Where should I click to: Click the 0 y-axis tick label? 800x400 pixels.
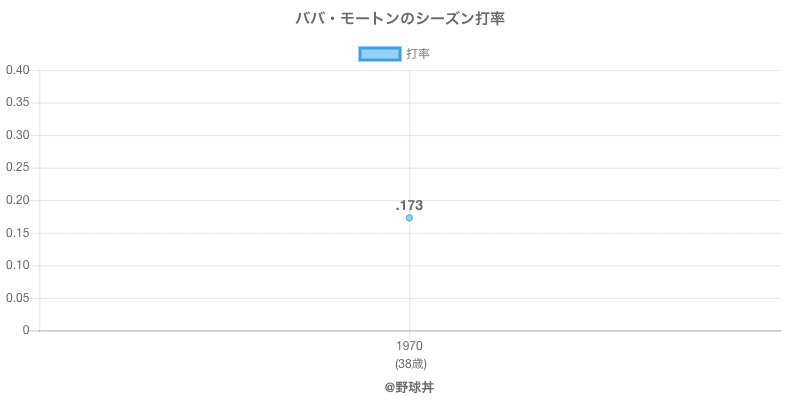(28, 330)
